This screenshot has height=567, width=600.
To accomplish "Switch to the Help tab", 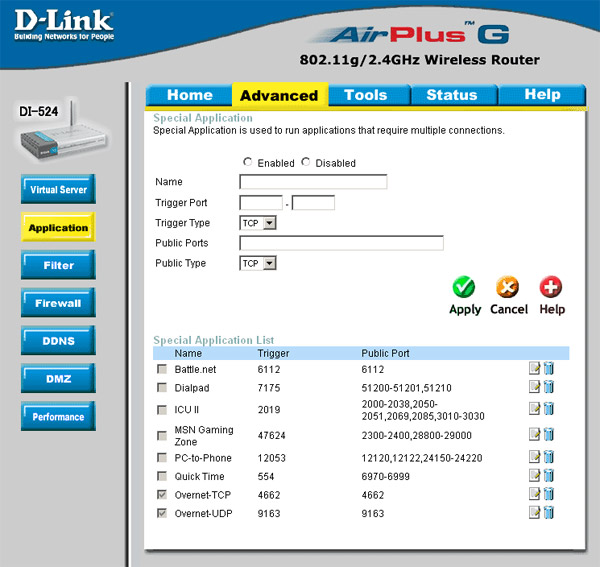I will point(542,94).
